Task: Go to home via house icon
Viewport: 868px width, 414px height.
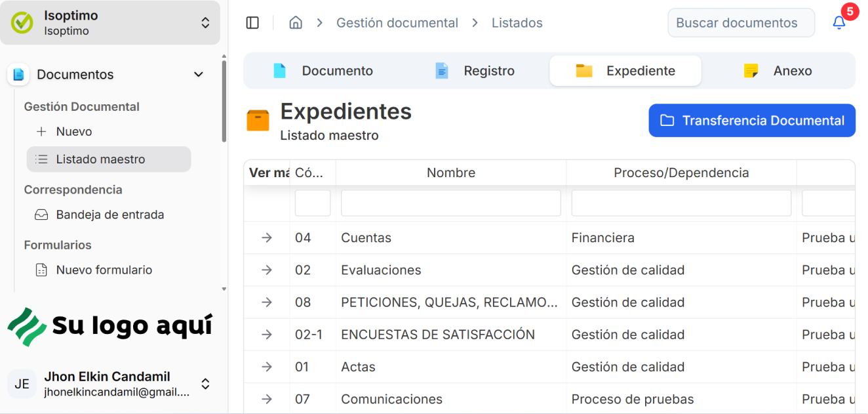Action: coord(296,23)
